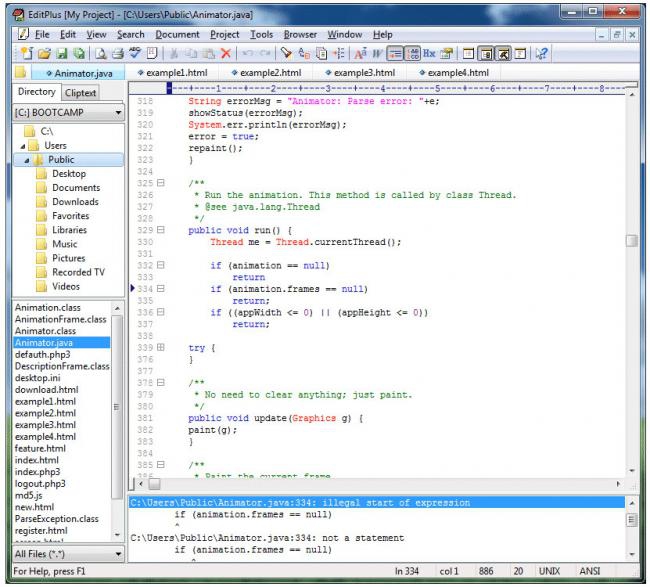
Task: Click the output pane scroll-down arrow
Action: pos(632,554)
